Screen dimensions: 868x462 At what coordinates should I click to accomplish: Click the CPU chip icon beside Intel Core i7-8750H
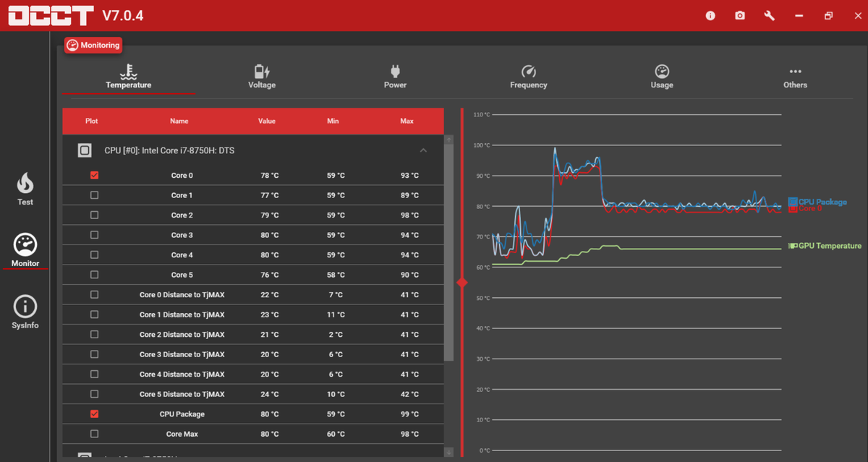pyautogui.click(x=85, y=150)
